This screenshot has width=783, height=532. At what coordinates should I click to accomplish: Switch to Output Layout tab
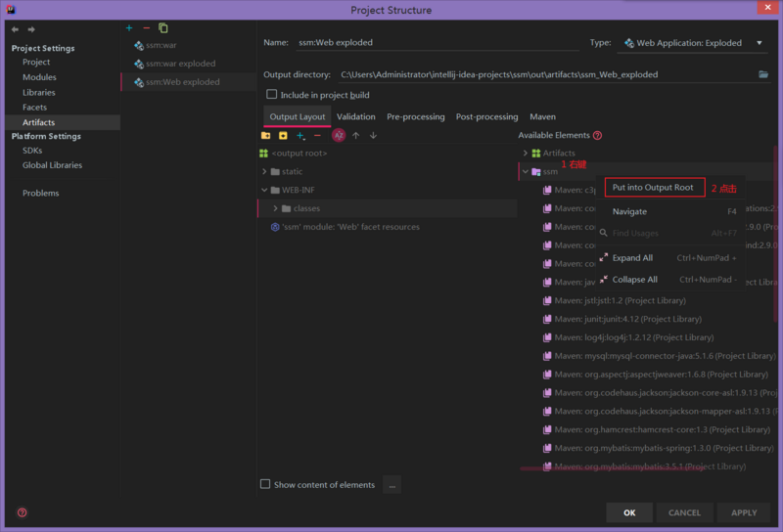[x=298, y=116]
